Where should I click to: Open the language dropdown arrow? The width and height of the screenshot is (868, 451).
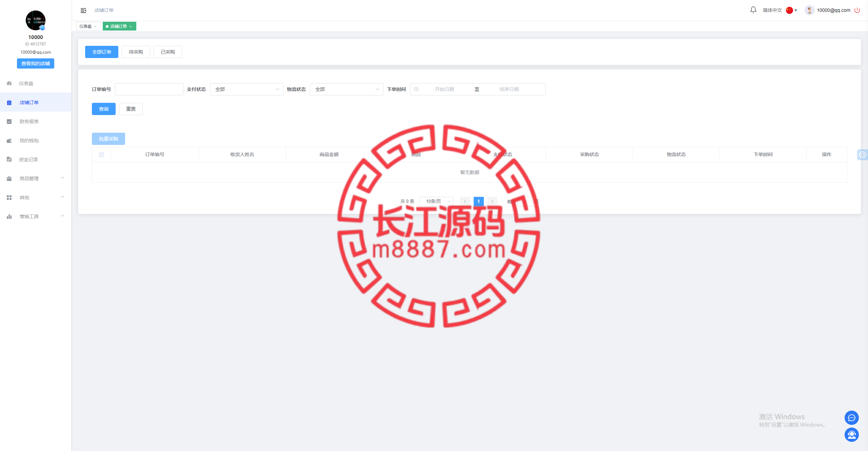pyautogui.click(x=795, y=11)
